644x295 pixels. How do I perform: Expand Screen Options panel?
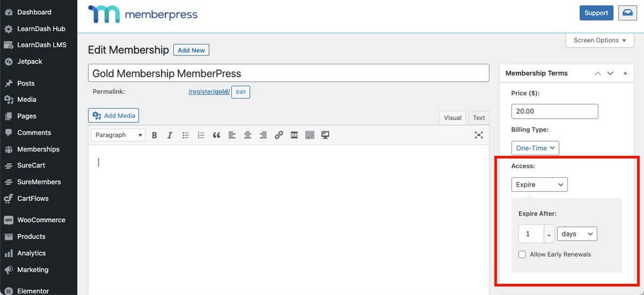[600, 41]
